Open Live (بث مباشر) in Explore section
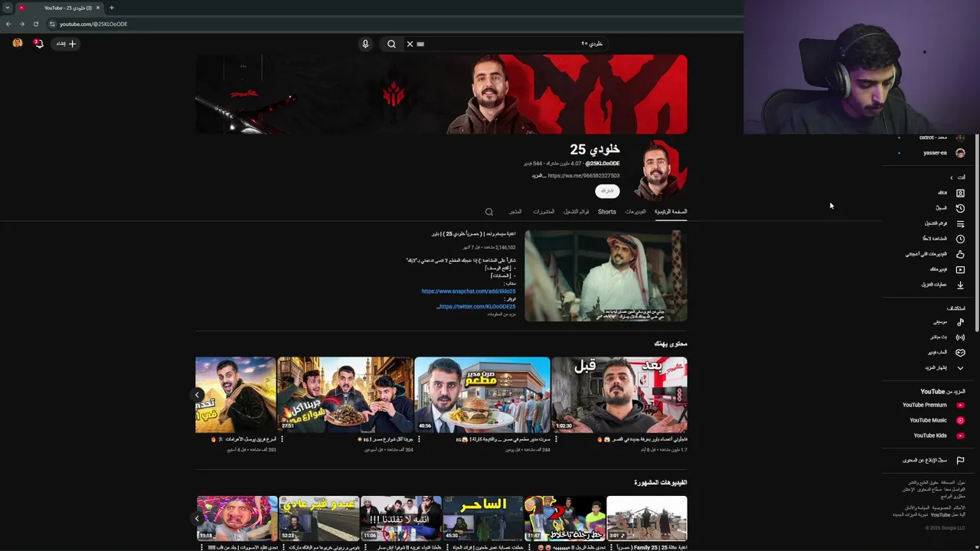 coord(946,337)
